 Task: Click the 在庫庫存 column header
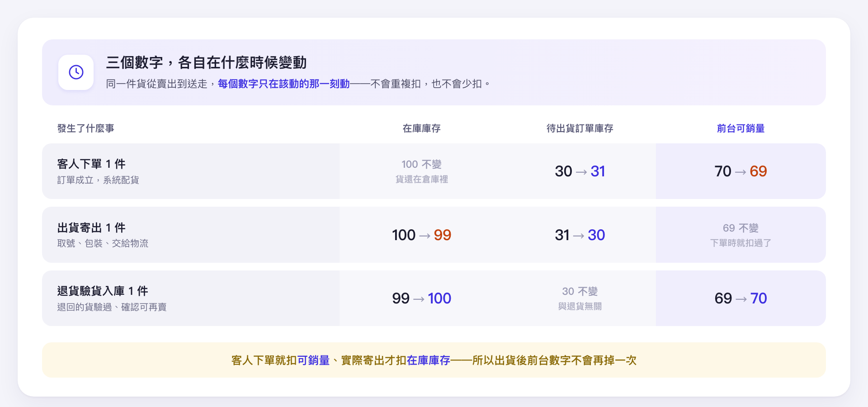coord(421,128)
